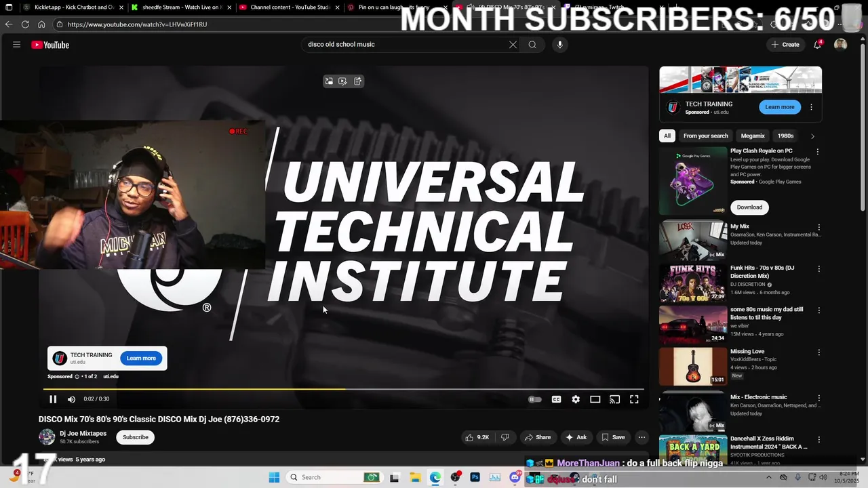Open more actions menu beside Save
Image resolution: width=868 pixels, height=488 pixels.
(642, 437)
